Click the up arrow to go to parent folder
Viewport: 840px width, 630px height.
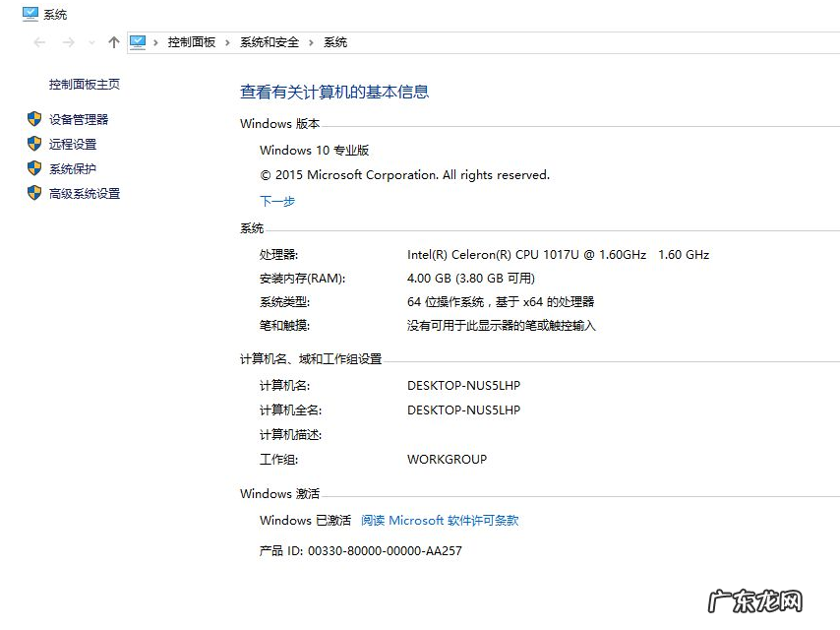(113, 41)
